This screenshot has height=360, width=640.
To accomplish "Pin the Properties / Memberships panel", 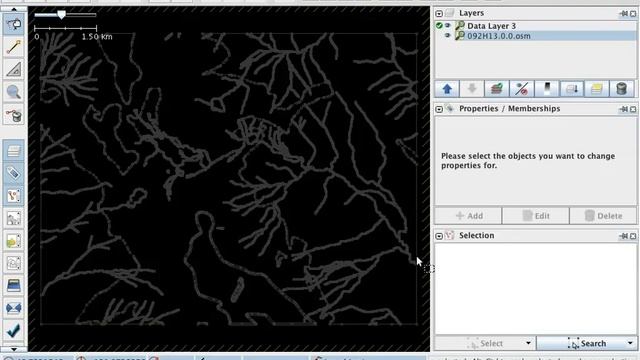I will pos(624,109).
